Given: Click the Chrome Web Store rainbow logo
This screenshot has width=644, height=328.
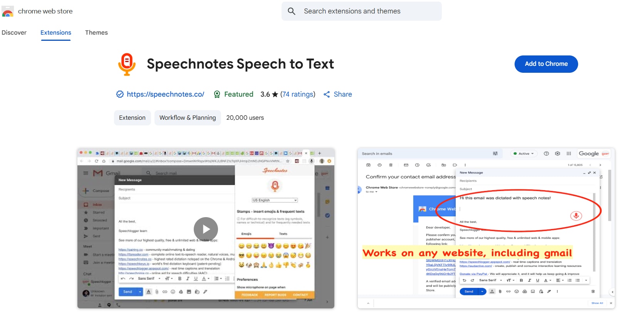Looking at the screenshot, I should (8, 12).
